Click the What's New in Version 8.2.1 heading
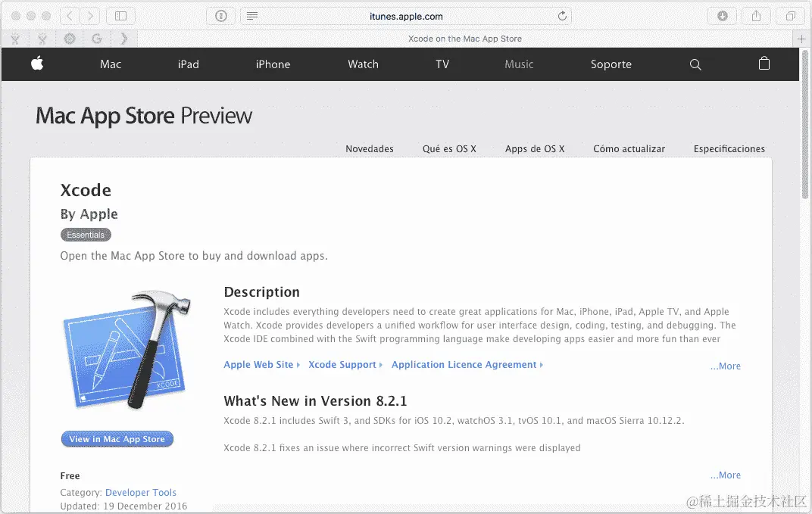Viewport: 812px width, 514px height. click(x=315, y=401)
